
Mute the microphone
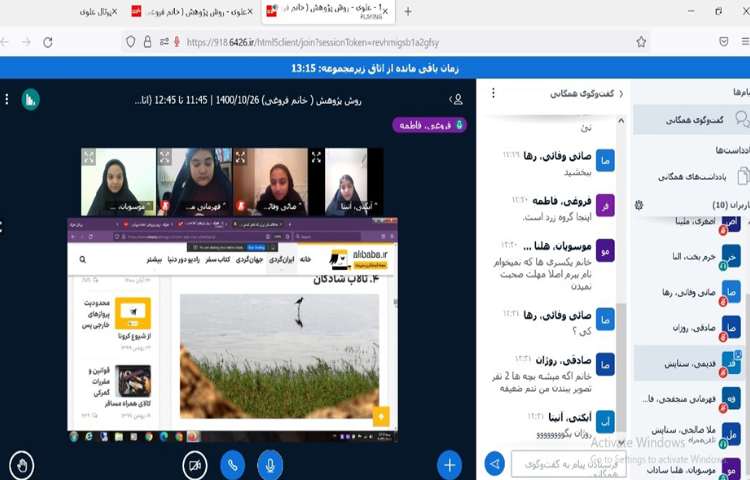point(268,464)
